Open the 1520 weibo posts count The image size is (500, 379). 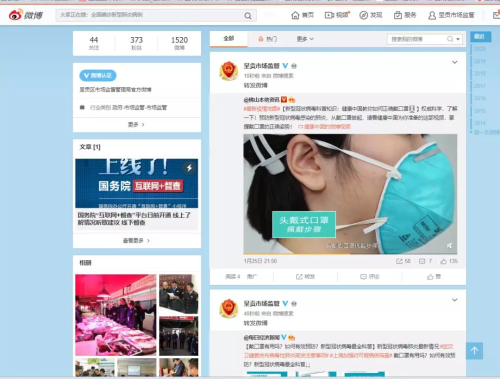[179, 43]
